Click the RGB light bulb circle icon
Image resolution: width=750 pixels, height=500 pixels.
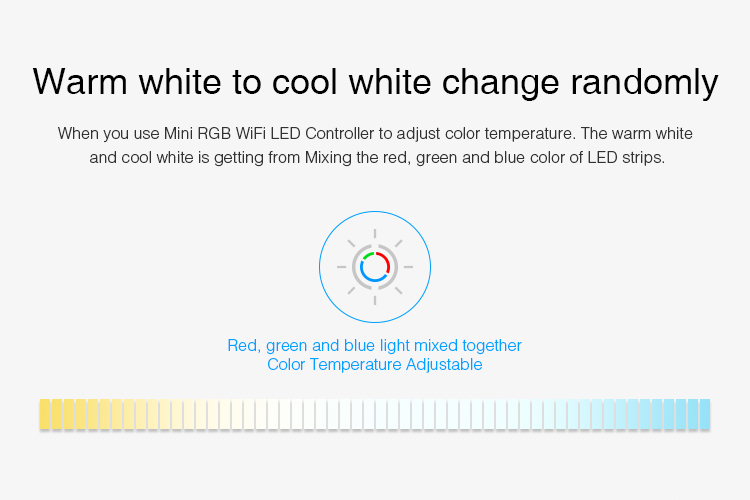click(375, 267)
